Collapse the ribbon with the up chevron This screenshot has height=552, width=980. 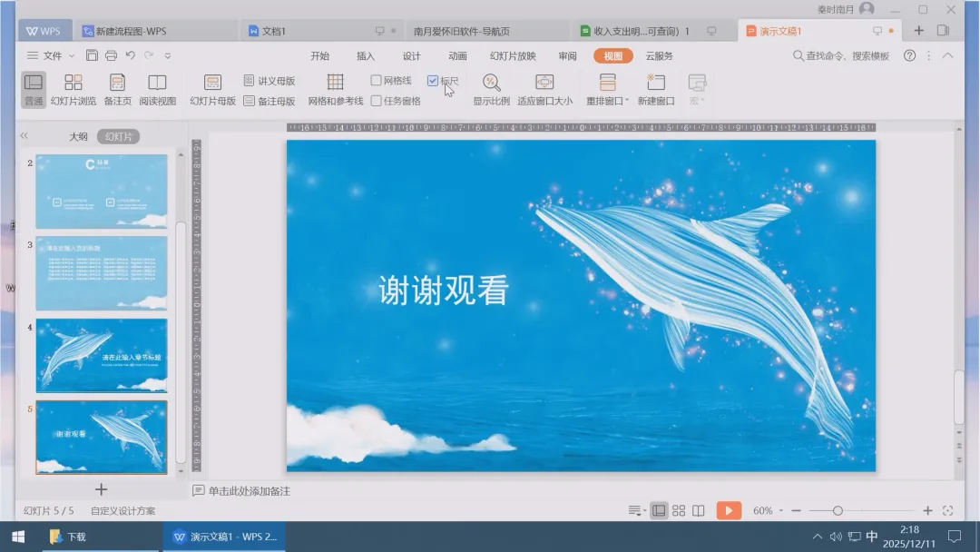pos(947,55)
